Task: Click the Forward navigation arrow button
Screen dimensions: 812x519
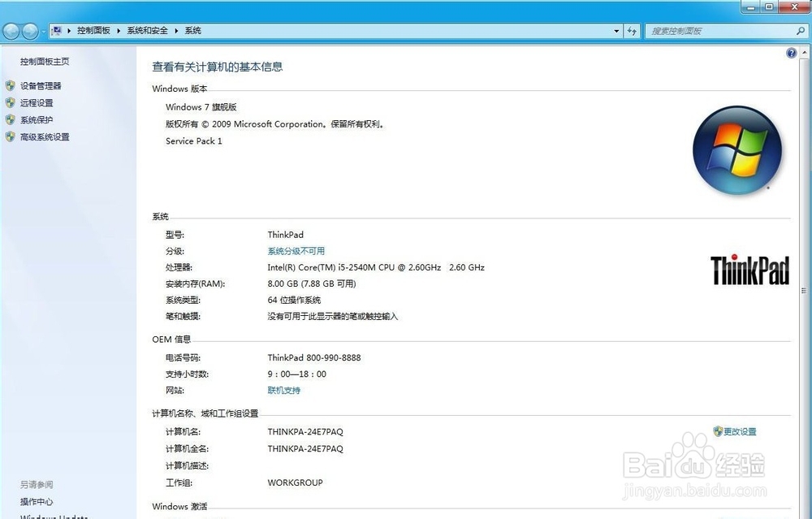Action: coord(30,32)
